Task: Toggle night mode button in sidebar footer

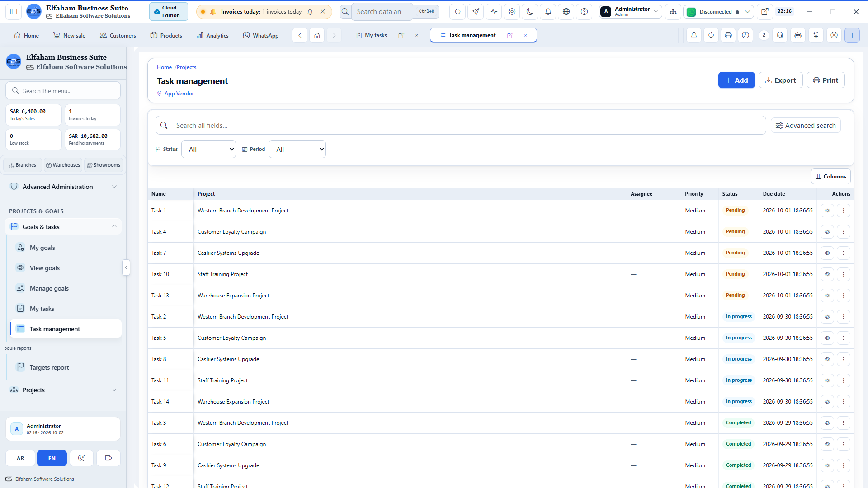Action: click(x=81, y=458)
